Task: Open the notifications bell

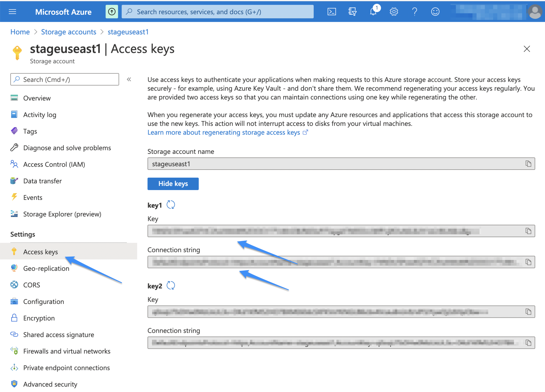Action: click(373, 12)
